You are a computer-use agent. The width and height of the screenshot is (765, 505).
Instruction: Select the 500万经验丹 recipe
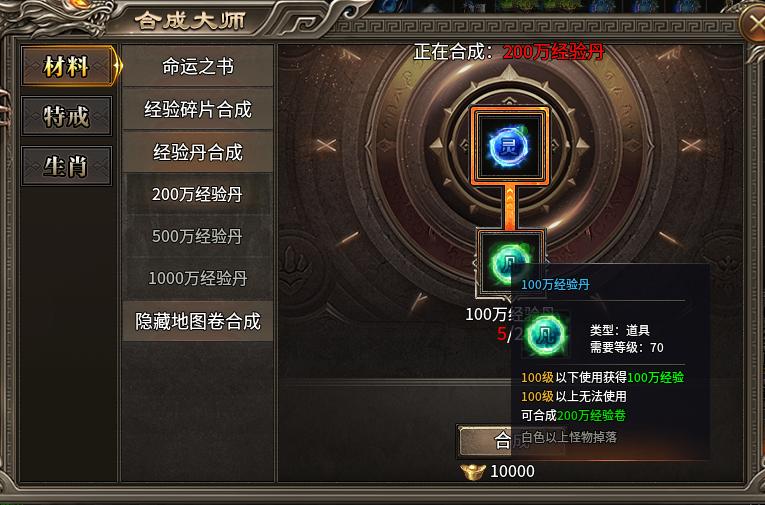click(198, 236)
